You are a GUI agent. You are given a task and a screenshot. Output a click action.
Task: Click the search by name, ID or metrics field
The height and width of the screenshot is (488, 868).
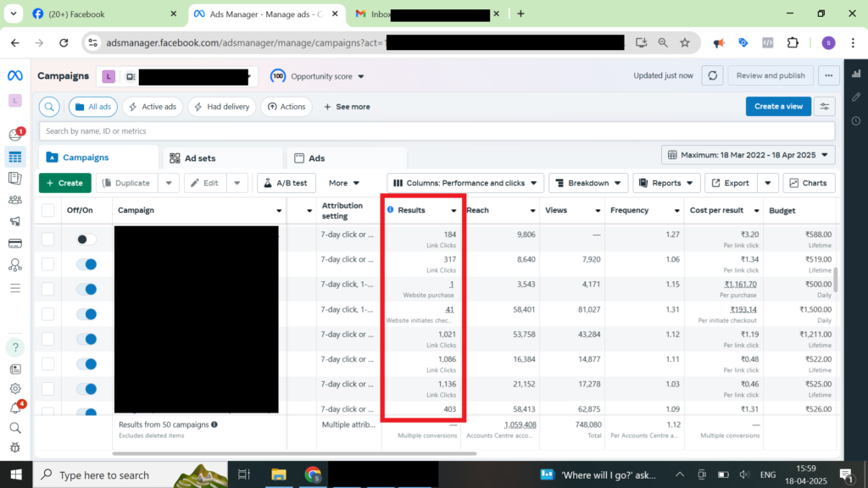point(437,131)
